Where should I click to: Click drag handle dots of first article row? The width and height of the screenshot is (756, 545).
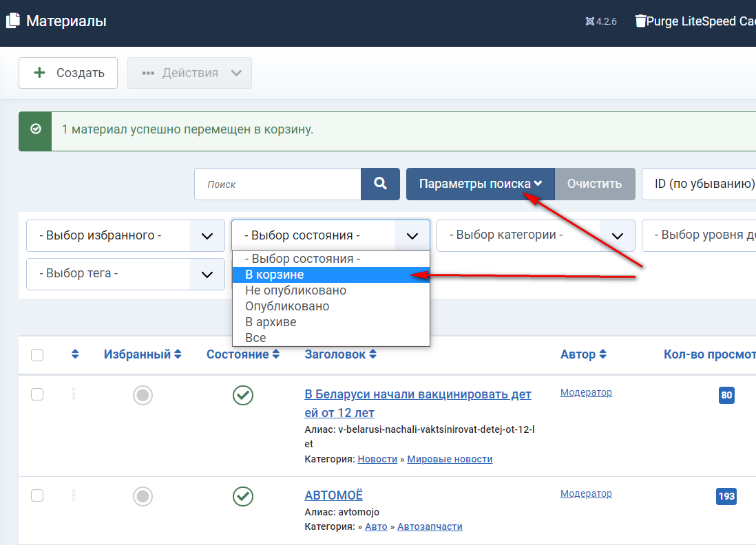(x=74, y=394)
